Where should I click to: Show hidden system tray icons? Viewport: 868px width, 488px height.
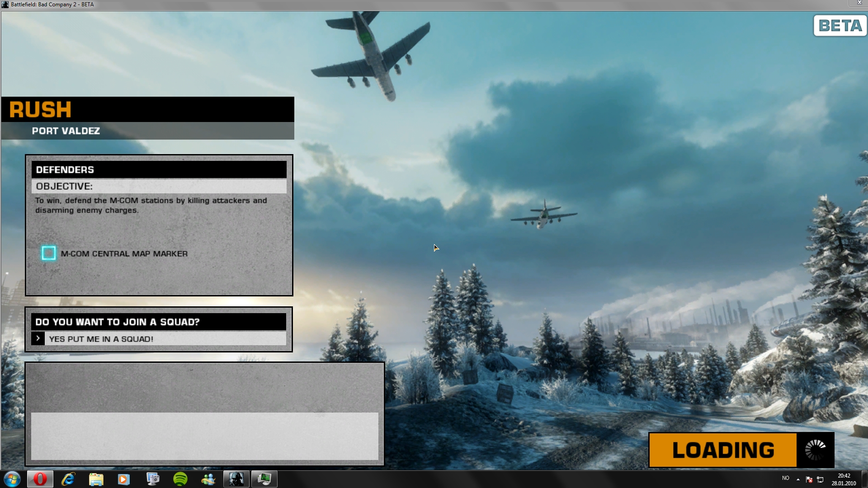tap(798, 479)
